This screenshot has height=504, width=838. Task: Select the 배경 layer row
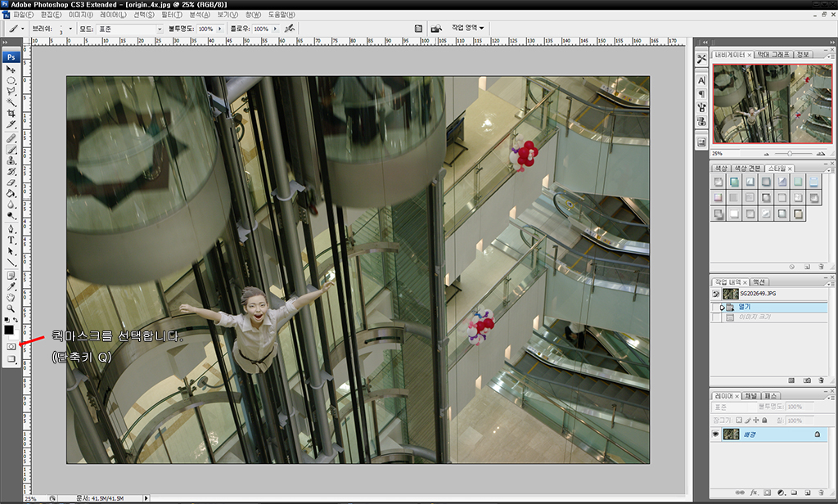pyautogui.click(x=769, y=434)
